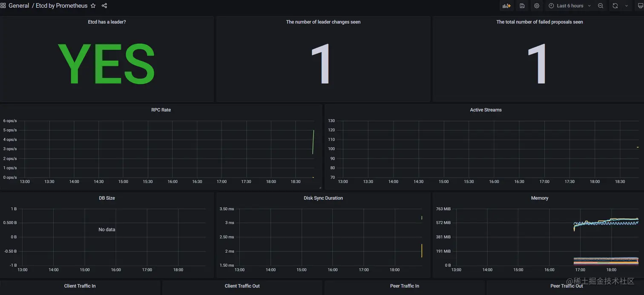
Task: Open the 'Etcd has a leader?' panel title
Action: tap(107, 22)
